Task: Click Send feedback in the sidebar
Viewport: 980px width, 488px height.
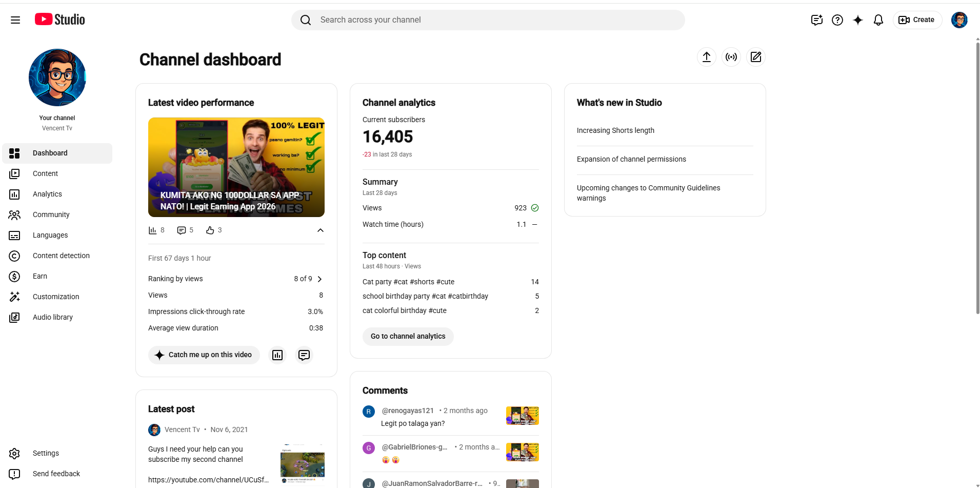Action: click(x=57, y=474)
